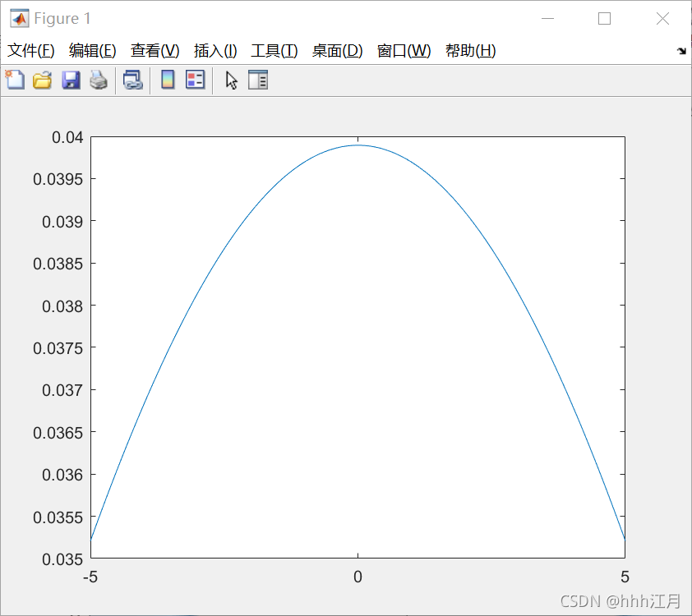Screen dimensions: 692x616
Task: Open the 插入(I) menu
Action: (x=215, y=50)
